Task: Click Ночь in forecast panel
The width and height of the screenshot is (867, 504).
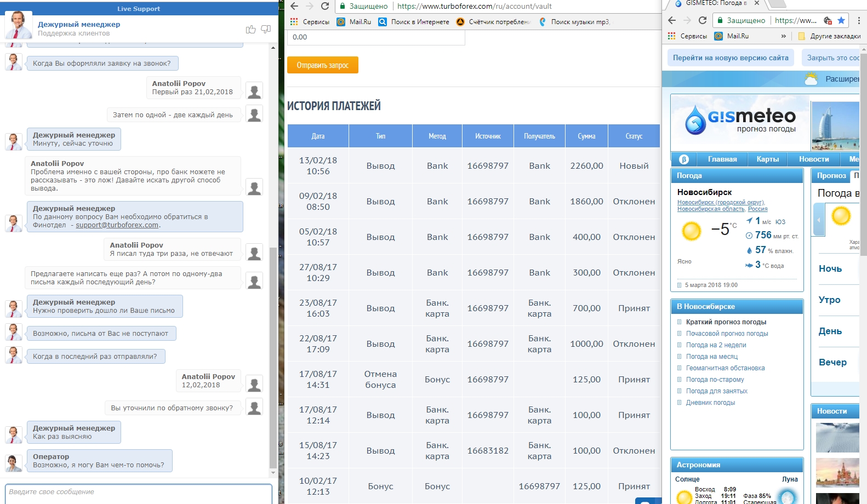Action: click(830, 269)
